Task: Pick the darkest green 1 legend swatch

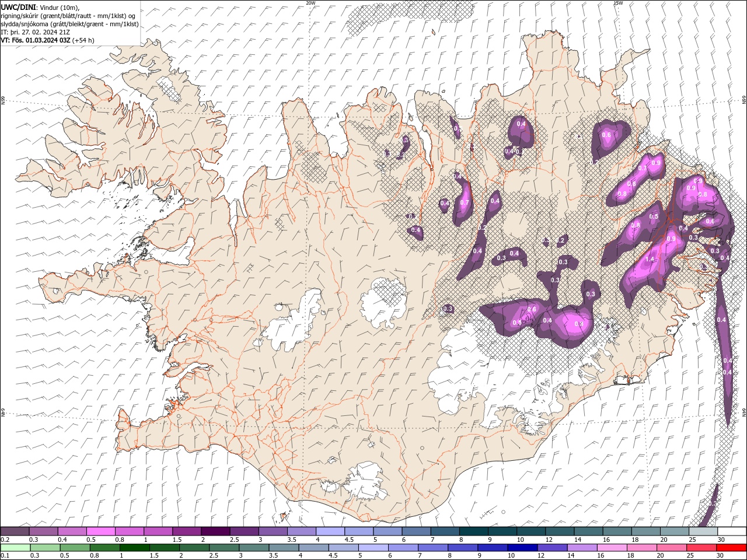Action: (x=135, y=548)
